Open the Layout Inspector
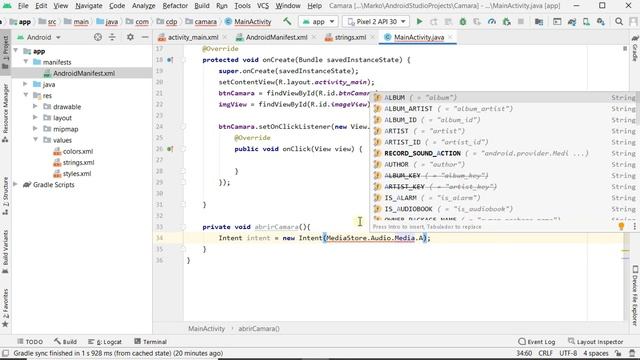The image size is (640, 360). [x=596, y=342]
